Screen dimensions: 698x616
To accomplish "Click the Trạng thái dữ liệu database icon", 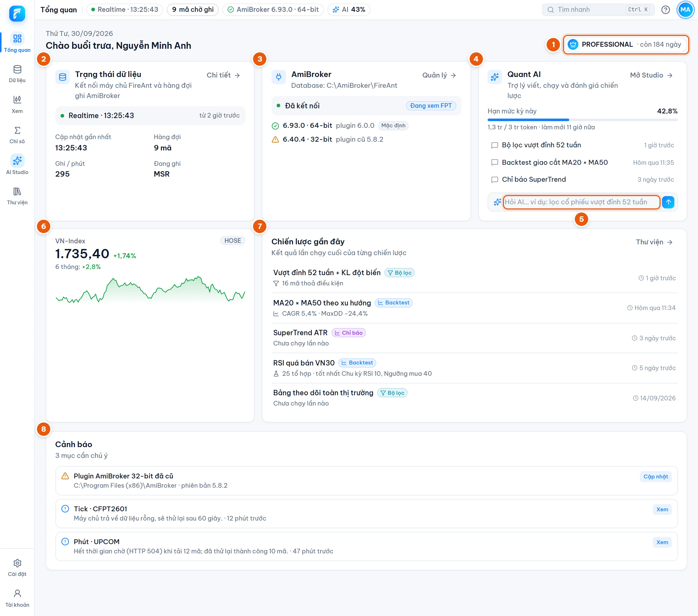I will coord(63,77).
